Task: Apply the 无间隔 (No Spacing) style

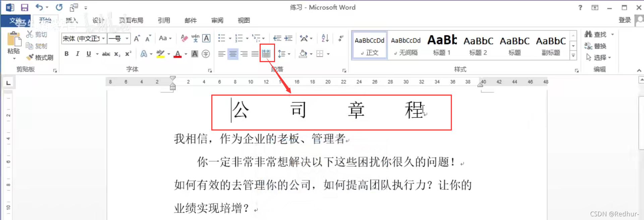Action: 406,46
